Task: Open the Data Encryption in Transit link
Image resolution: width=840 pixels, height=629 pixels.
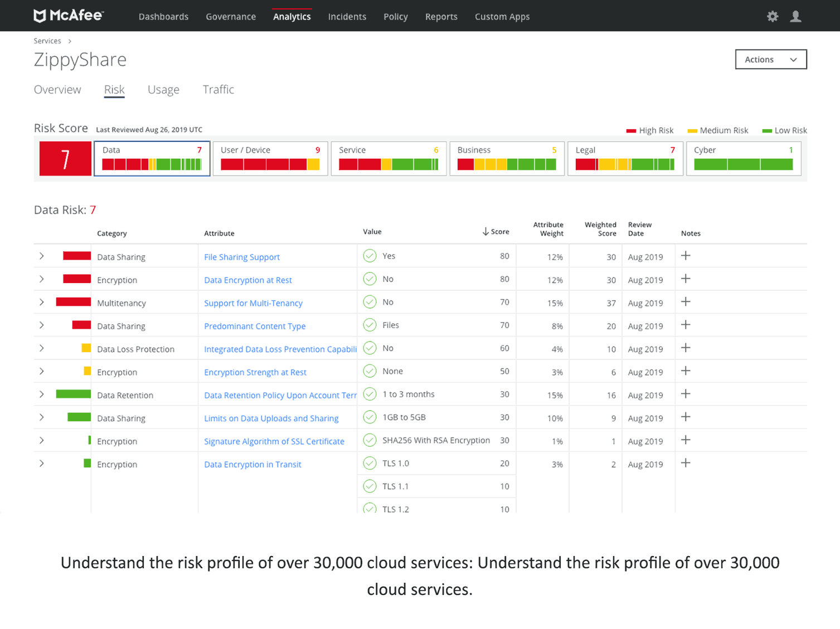Action: tap(253, 464)
